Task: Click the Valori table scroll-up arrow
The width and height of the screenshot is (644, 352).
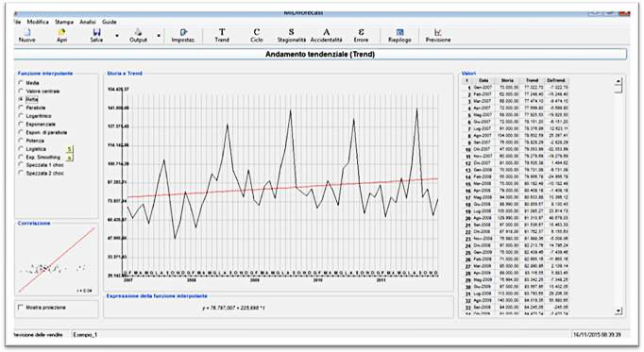Action: [619, 82]
